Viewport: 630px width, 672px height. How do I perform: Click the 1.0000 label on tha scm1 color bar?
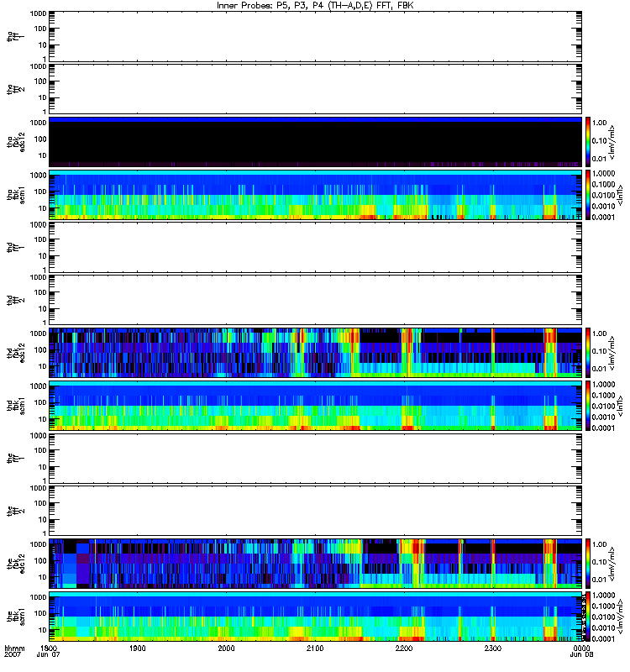pyautogui.click(x=603, y=173)
